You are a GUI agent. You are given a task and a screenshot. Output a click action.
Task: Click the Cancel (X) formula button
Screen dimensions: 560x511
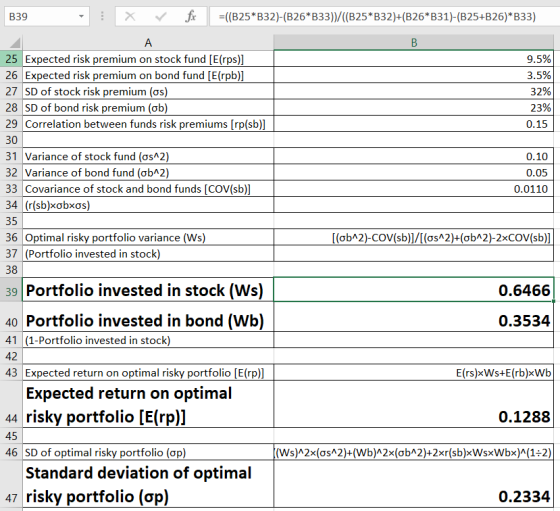point(130,16)
